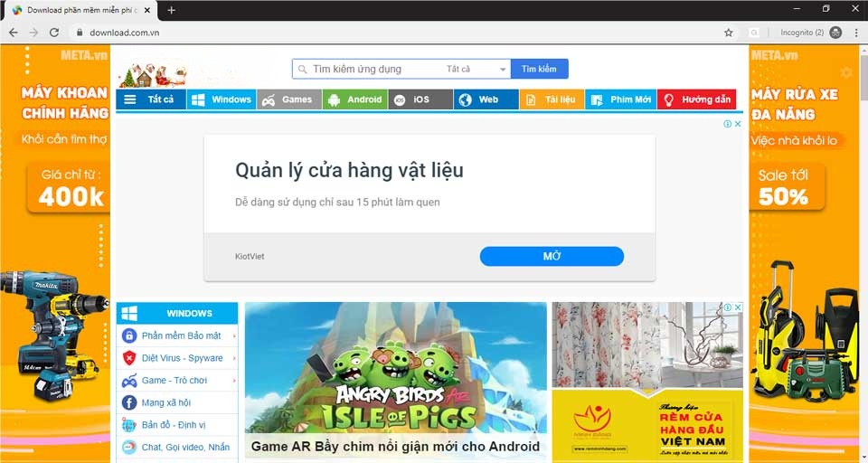Click the Android robot icon in nav bar

[x=334, y=100]
